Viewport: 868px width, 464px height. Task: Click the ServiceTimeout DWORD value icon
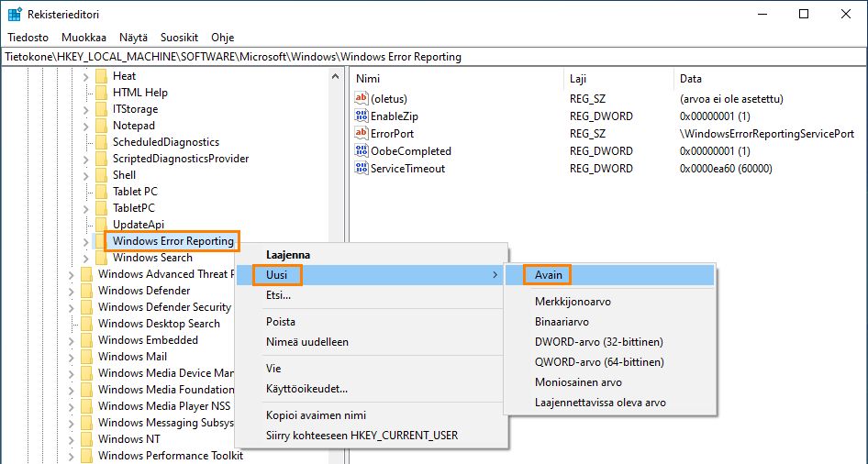click(362, 168)
